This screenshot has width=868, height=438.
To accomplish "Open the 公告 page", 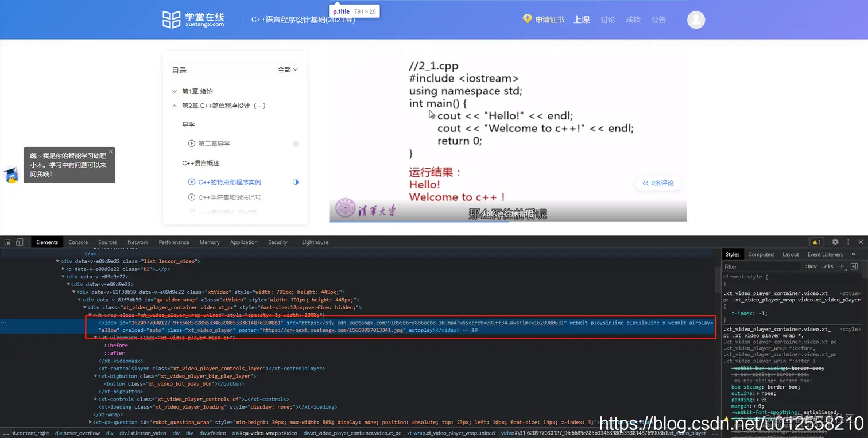I will point(658,20).
